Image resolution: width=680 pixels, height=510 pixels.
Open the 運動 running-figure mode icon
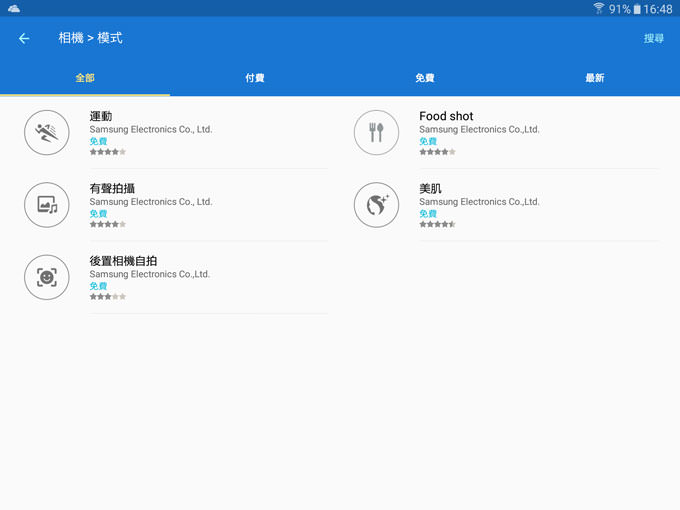[x=47, y=132]
